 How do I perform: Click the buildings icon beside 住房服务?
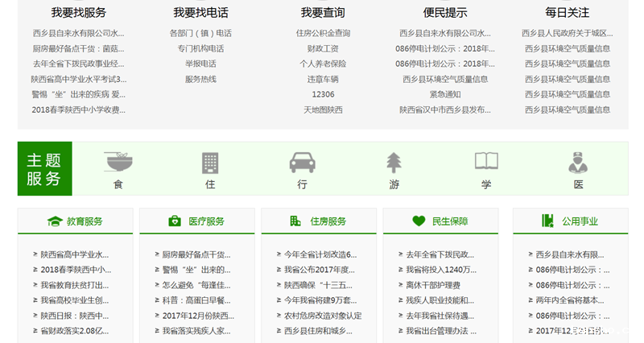(295, 221)
